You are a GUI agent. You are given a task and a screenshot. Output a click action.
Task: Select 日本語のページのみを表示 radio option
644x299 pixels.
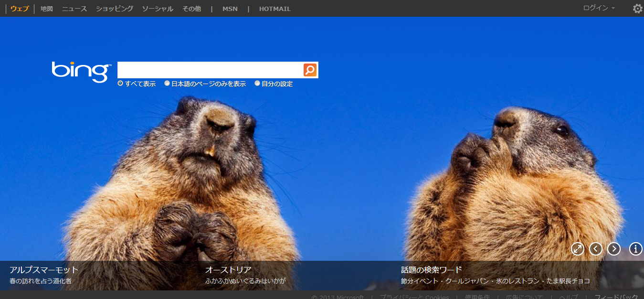pos(167,84)
